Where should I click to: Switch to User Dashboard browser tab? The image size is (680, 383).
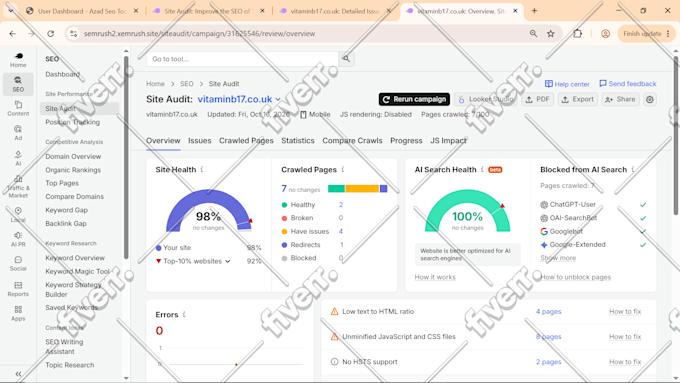(82, 11)
